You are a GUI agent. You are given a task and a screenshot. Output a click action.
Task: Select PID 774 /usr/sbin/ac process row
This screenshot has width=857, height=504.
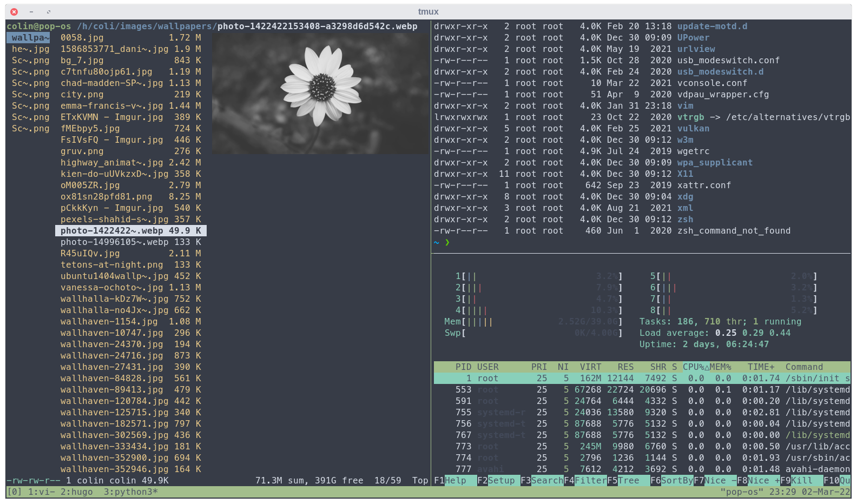coord(642,458)
